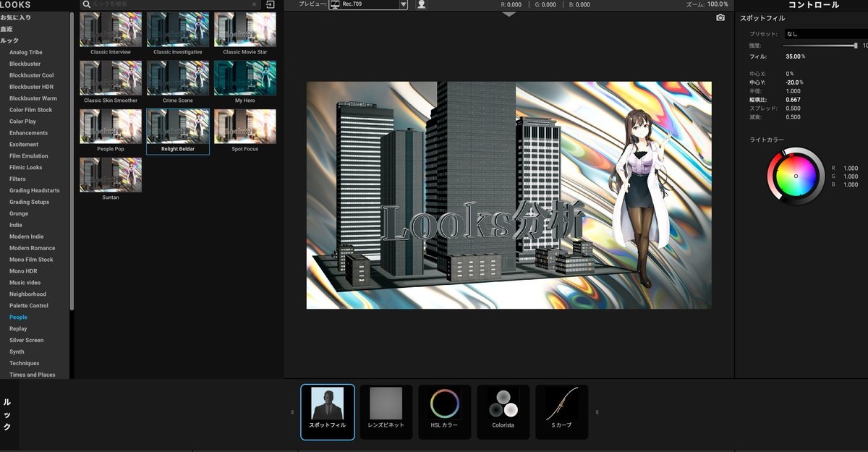Click the camera snapshot icon above preview
This screenshot has height=452, width=868.
(720, 17)
